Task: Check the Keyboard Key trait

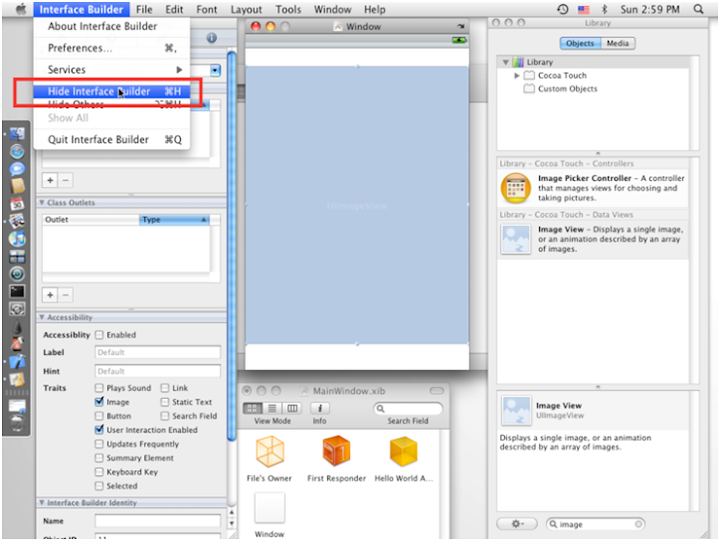Action: click(x=99, y=472)
